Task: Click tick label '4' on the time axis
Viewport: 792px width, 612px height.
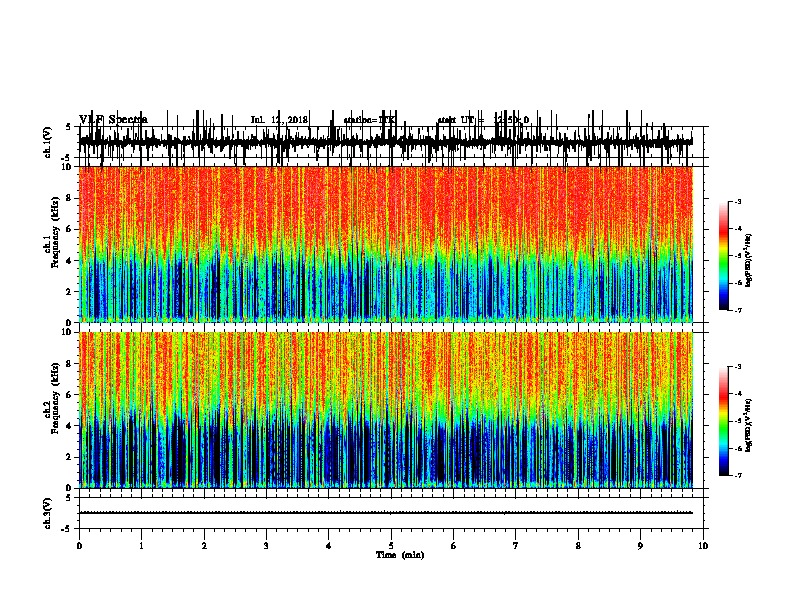Action: tap(329, 546)
